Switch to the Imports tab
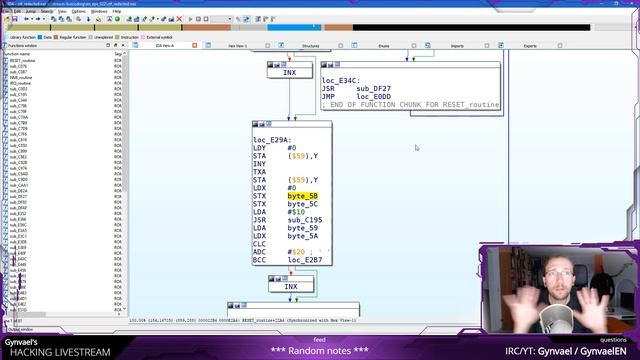640x360 pixels. (x=457, y=46)
